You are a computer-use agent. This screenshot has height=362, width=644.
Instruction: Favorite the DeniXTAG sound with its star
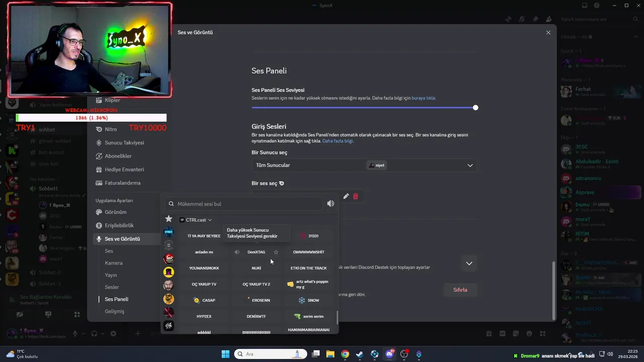[276, 252]
